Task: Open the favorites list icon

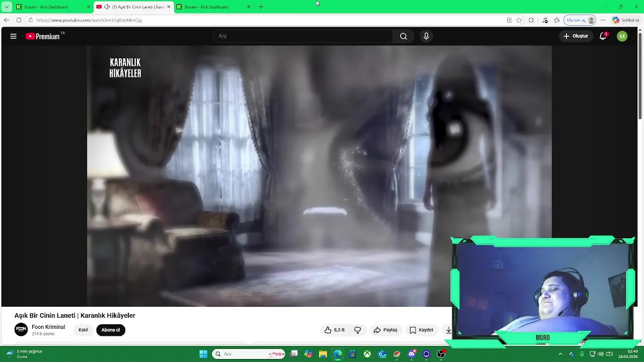Action: pos(557,20)
